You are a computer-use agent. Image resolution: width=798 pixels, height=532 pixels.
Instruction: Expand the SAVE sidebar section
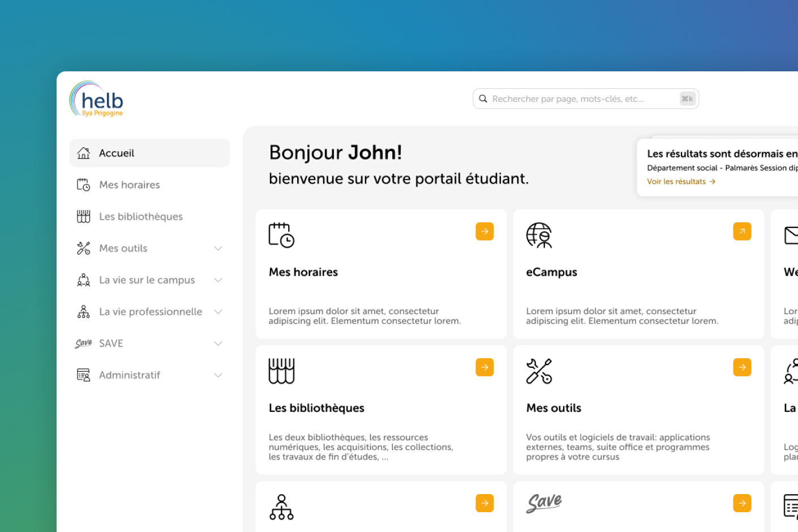tap(218, 344)
